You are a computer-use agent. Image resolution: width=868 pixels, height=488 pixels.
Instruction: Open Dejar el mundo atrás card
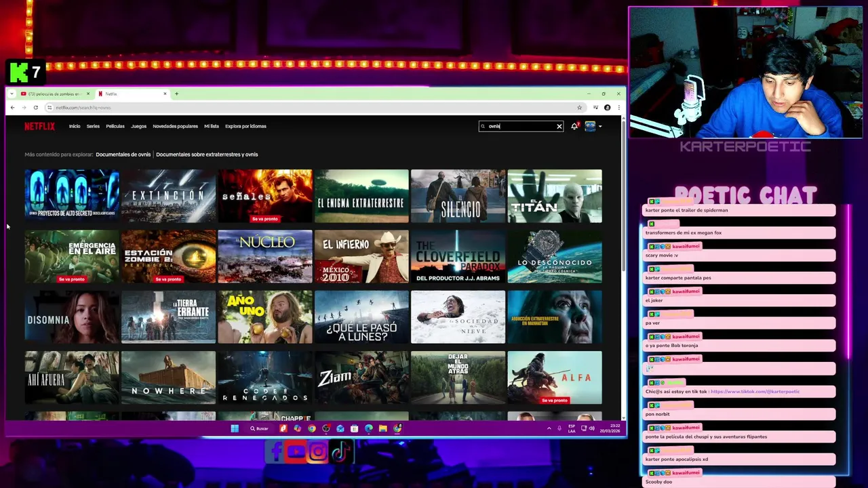tap(458, 378)
